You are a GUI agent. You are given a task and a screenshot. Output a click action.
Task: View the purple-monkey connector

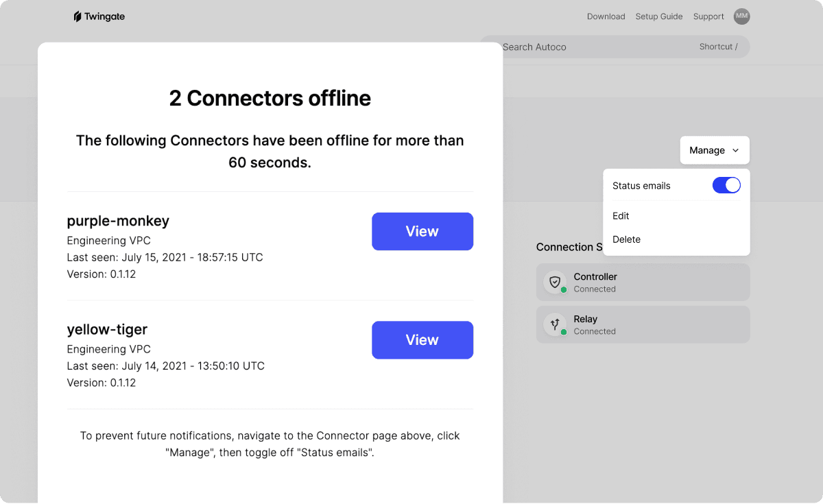(x=422, y=232)
